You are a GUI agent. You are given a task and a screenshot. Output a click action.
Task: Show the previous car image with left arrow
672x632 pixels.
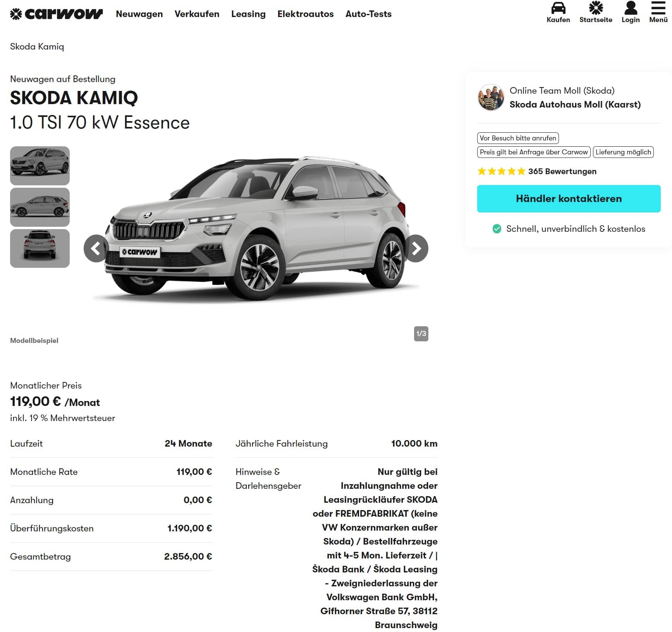[96, 248]
